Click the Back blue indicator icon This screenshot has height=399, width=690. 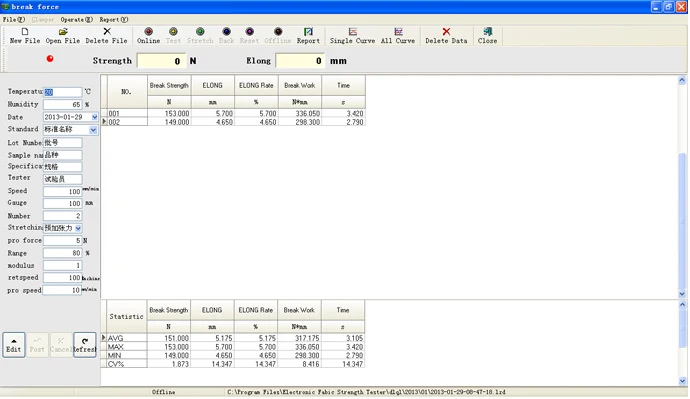226,31
